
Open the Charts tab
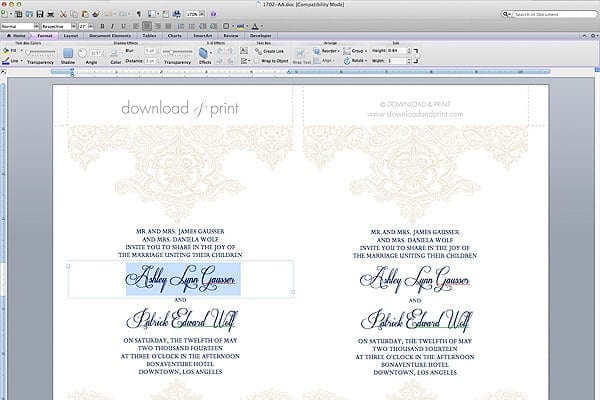pyautogui.click(x=174, y=36)
